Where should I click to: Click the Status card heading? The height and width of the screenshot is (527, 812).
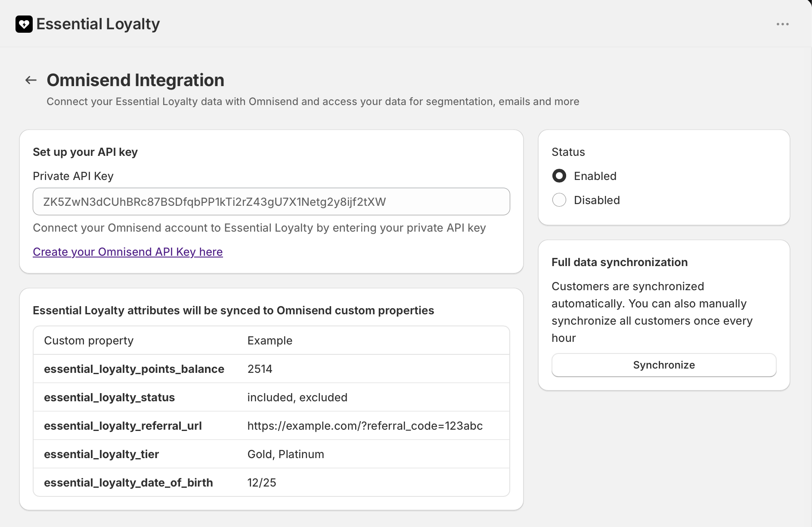pyautogui.click(x=568, y=152)
